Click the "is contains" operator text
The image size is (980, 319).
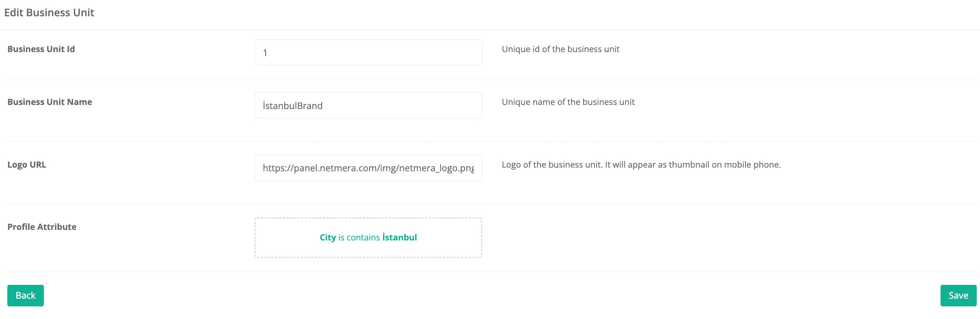tap(359, 238)
